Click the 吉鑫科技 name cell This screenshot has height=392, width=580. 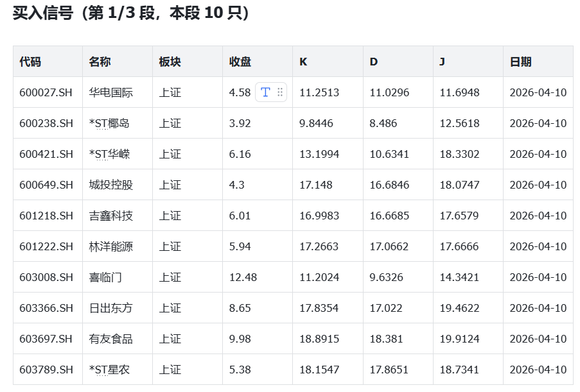coord(111,216)
